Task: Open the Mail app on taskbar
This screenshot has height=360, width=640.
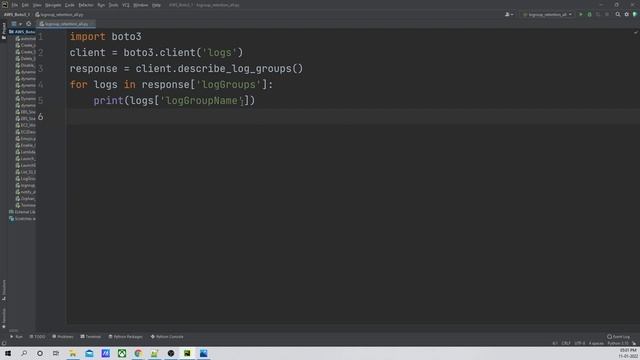Action: click(x=89, y=353)
